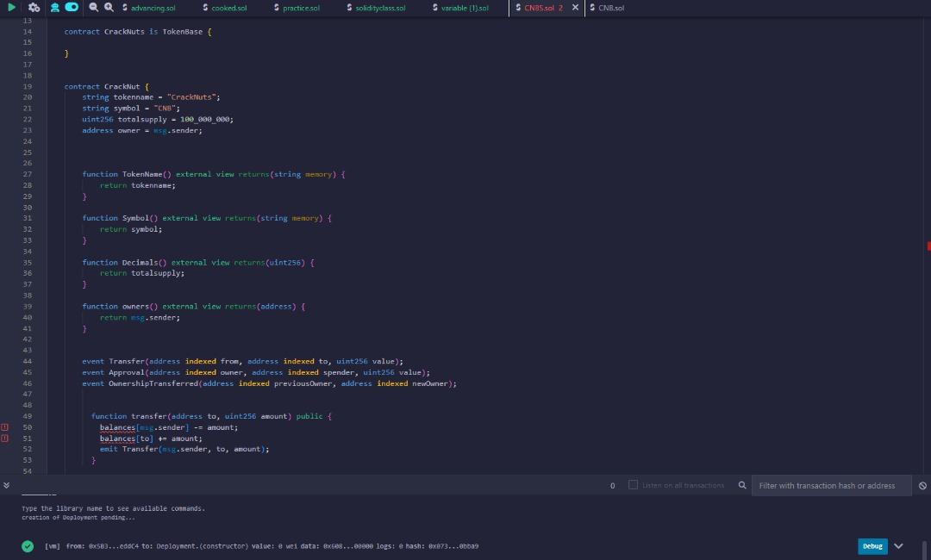Image resolution: width=931 pixels, height=560 pixels.
Task: Click the underlined 'balances' on line 51
Action: point(117,439)
